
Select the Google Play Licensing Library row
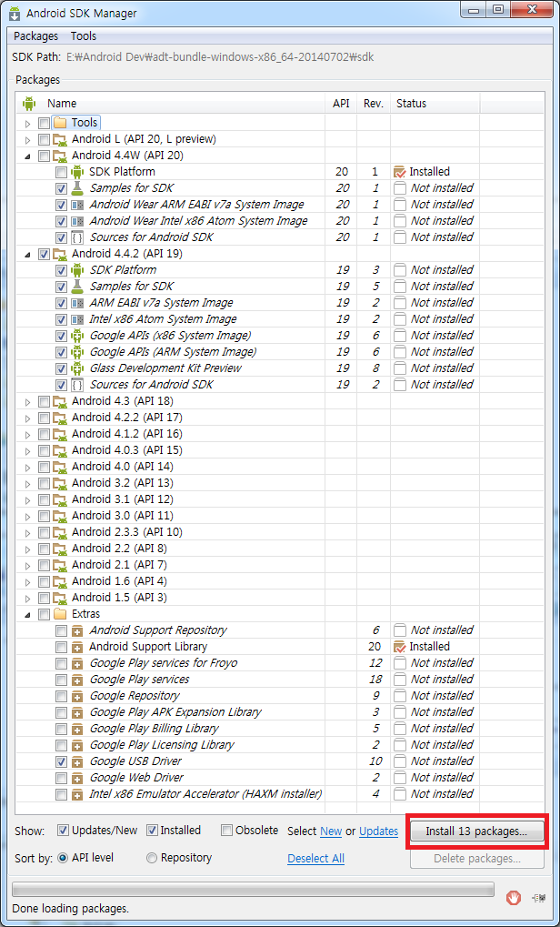point(279,745)
